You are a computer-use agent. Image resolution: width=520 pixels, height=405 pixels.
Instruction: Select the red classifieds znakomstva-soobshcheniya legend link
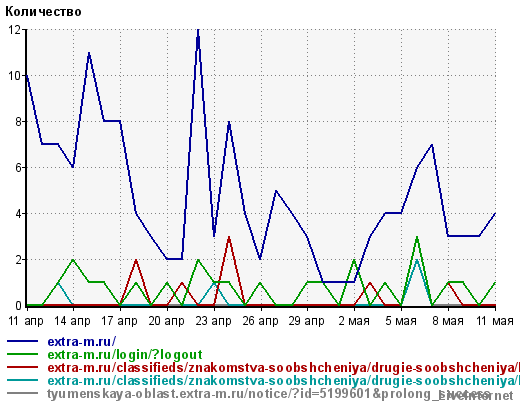click(284, 368)
